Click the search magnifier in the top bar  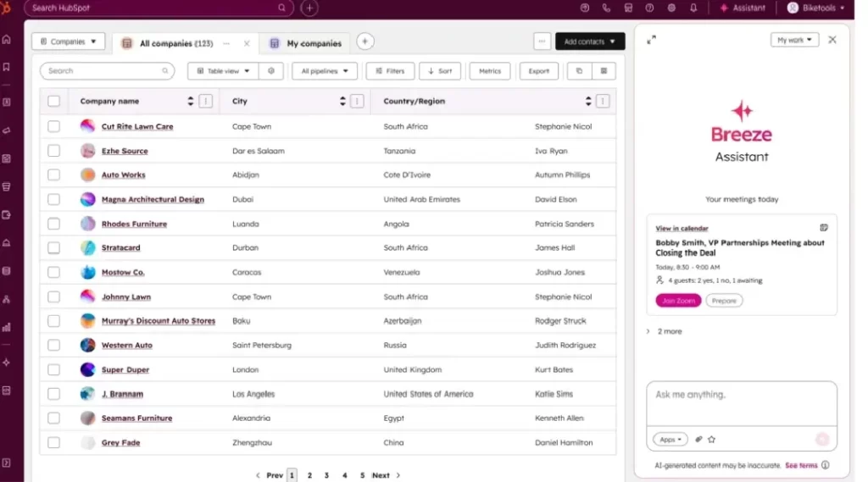point(281,8)
